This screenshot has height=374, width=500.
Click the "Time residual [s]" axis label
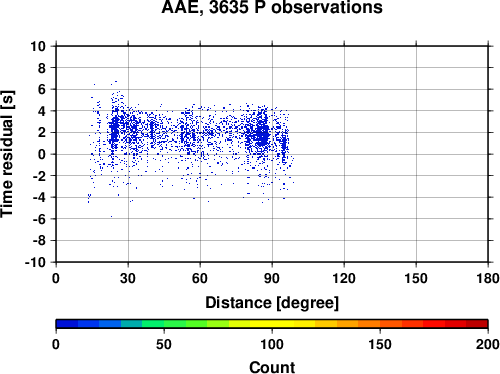pos(7,154)
